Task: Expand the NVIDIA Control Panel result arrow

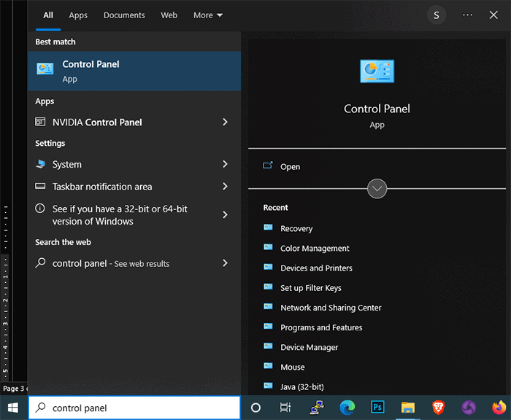Action: click(x=225, y=122)
